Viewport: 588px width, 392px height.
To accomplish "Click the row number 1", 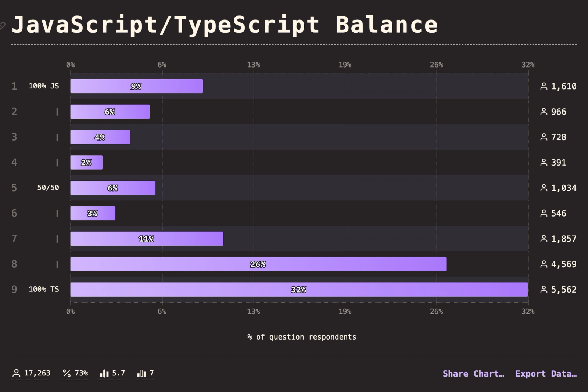I will (x=14, y=86).
